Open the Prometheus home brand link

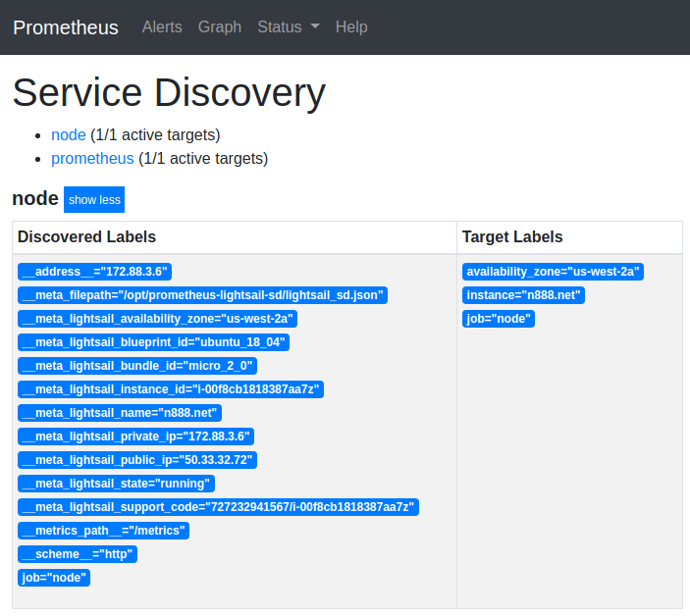(x=66, y=27)
